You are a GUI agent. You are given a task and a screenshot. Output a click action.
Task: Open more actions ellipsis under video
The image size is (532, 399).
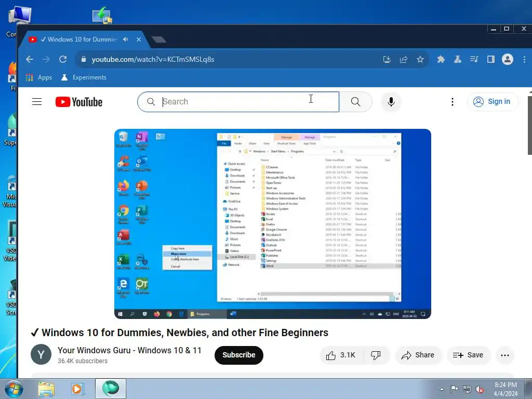tap(505, 355)
